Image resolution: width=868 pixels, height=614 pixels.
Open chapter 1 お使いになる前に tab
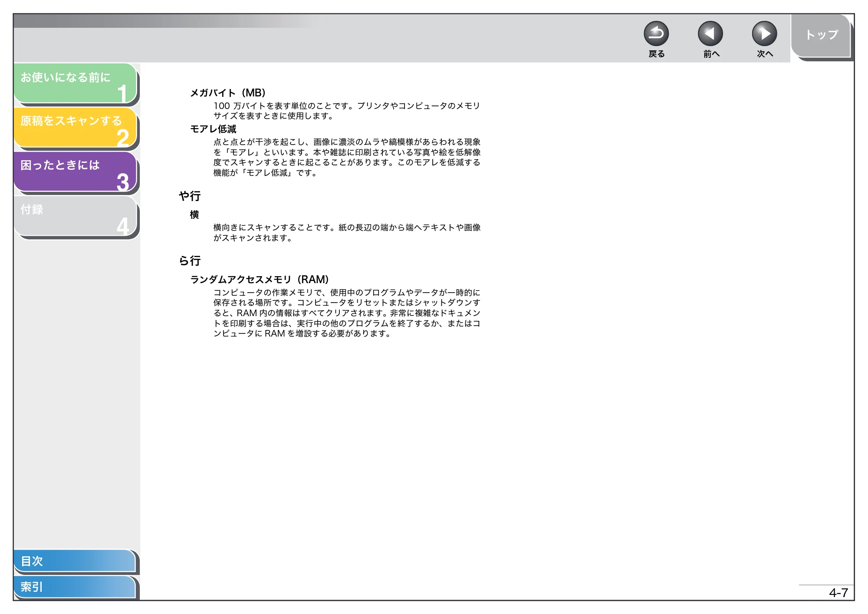[76, 84]
